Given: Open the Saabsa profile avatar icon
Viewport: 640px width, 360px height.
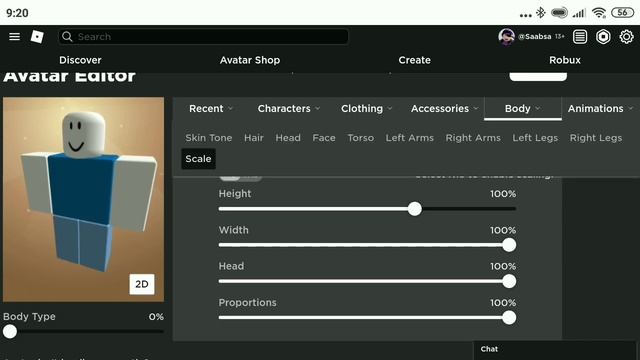Looking at the screenshot, I should point(506,37).
